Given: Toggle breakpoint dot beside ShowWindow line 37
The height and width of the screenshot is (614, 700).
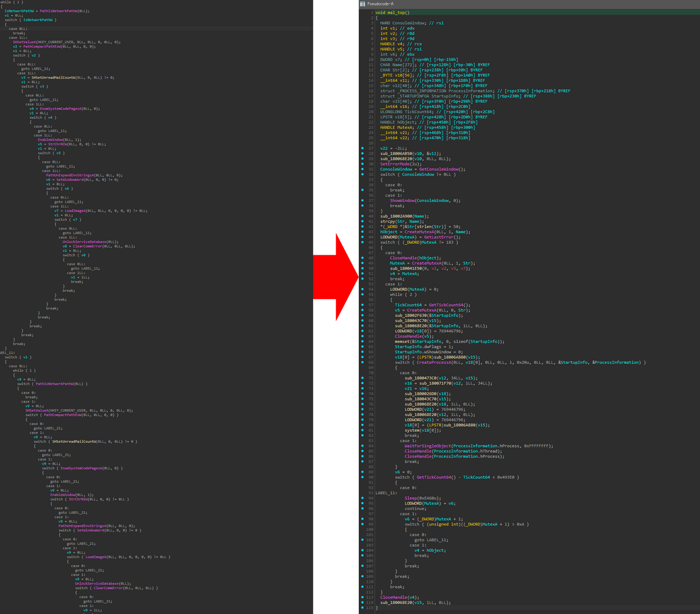Looking at the screenshot, I should click(362, 201).
